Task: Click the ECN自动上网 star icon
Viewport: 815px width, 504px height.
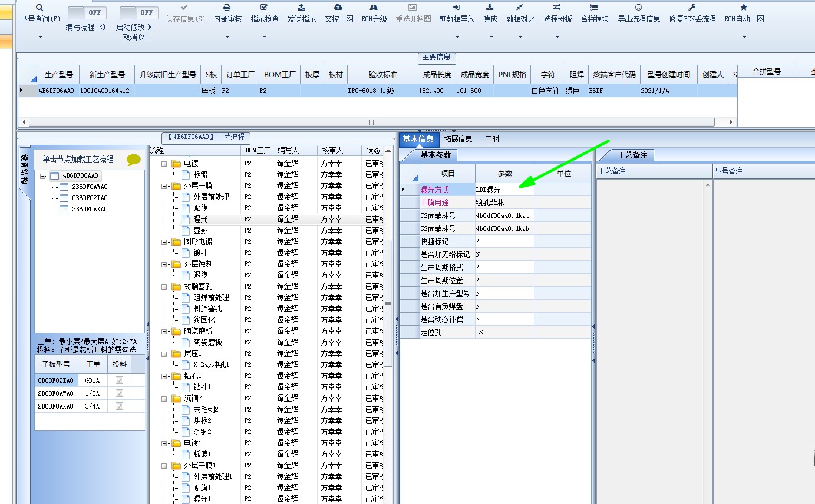Action: pos(744,7)
